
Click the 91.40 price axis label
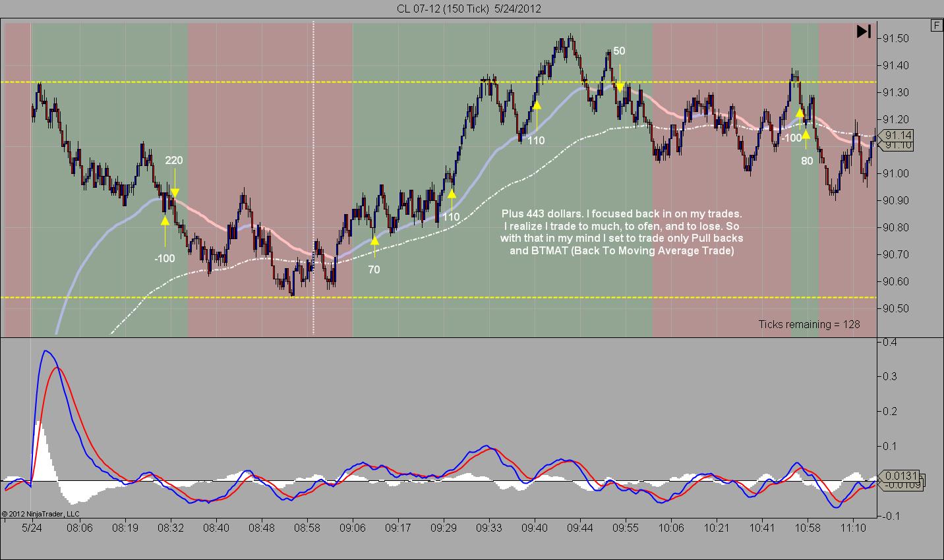(896, 65)
